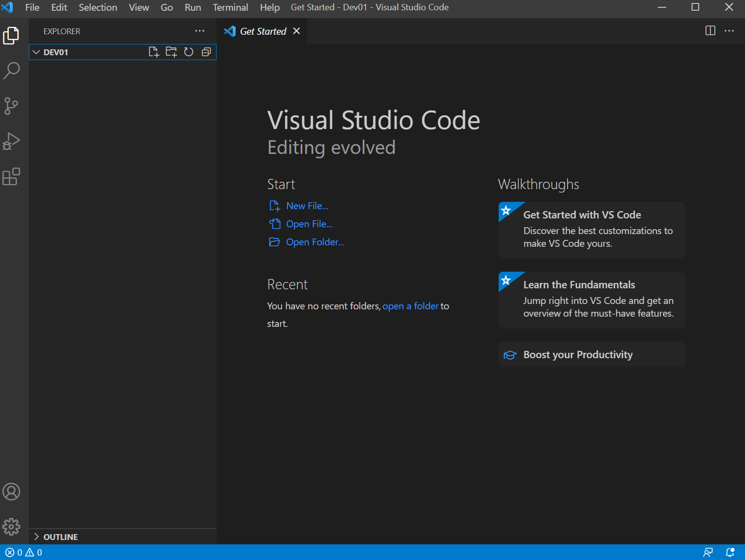Open the View menu
745x560 pixels.
point(139,7)
